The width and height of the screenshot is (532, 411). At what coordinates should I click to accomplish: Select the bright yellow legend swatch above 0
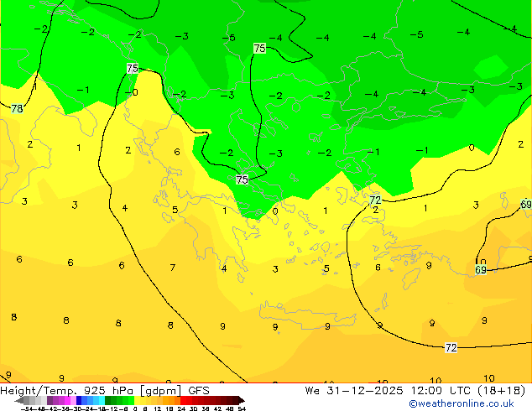[x=137, y=400]
